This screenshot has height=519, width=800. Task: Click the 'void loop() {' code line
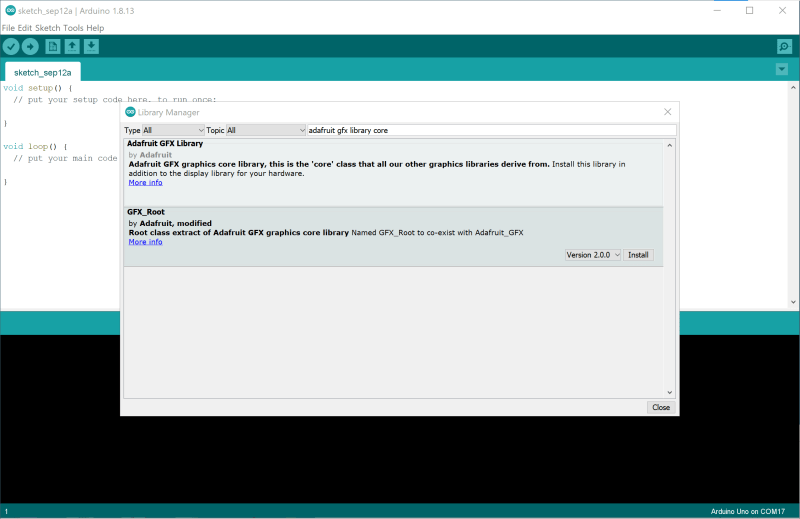[35, 146]
